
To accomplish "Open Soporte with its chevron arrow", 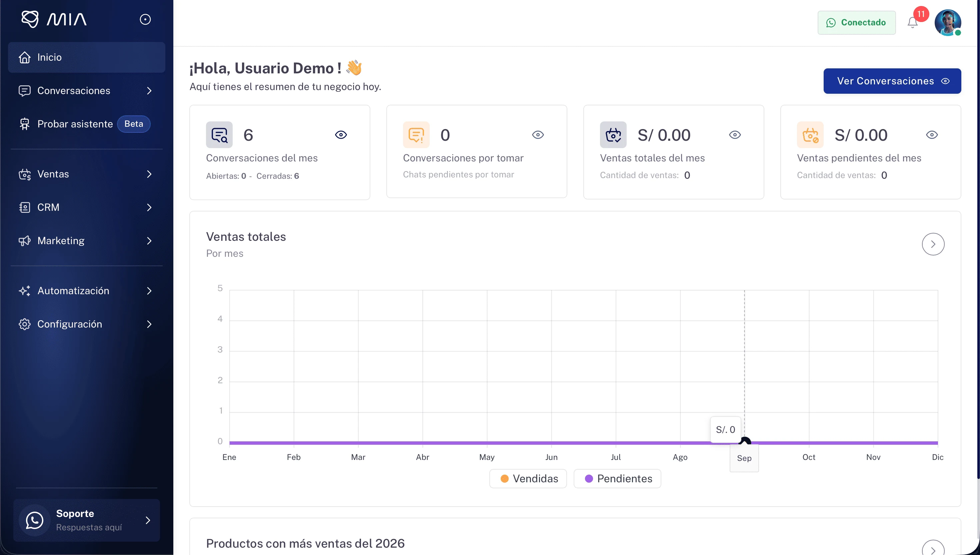I will pos(148,520).
